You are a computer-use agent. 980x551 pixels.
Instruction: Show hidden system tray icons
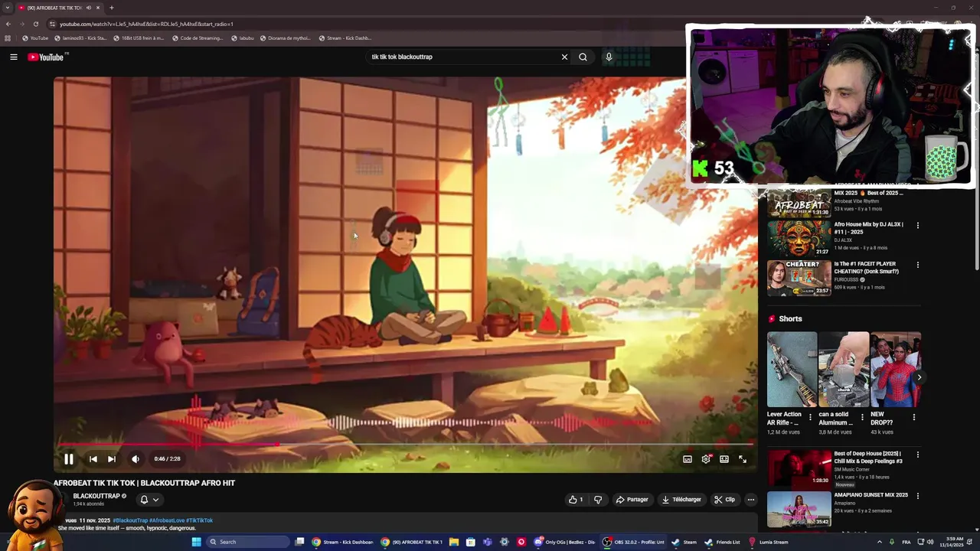click(x=879, y=542)
